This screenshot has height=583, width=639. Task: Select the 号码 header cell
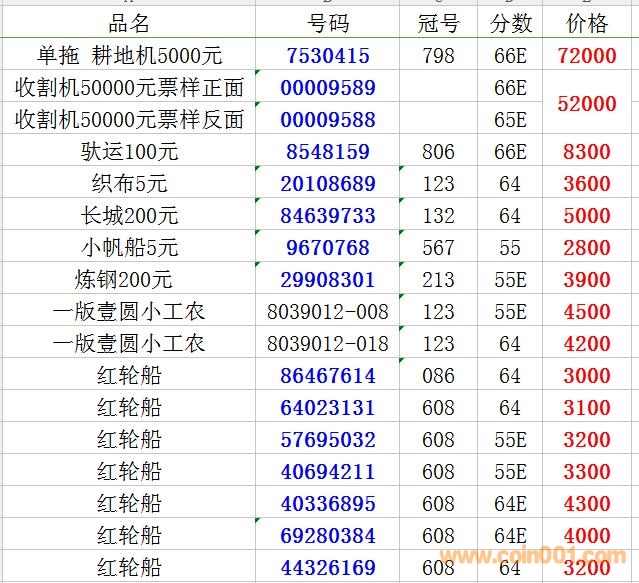point(328,23)
